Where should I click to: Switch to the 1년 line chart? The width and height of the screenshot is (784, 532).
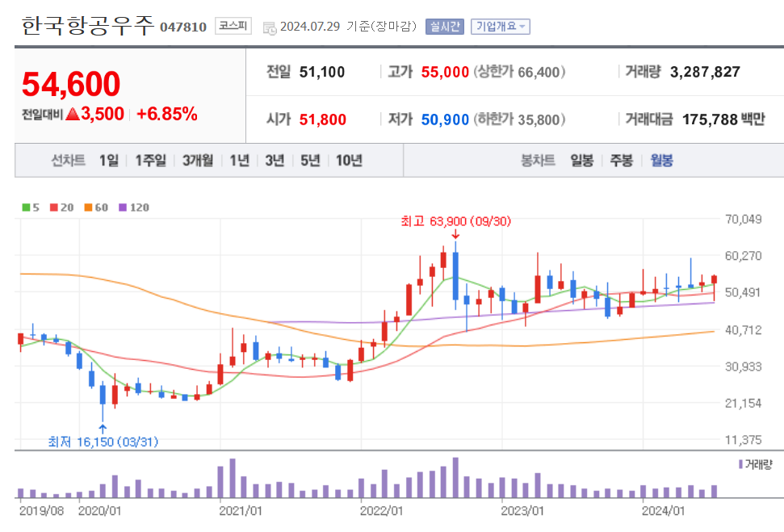[x=239, y=161]
